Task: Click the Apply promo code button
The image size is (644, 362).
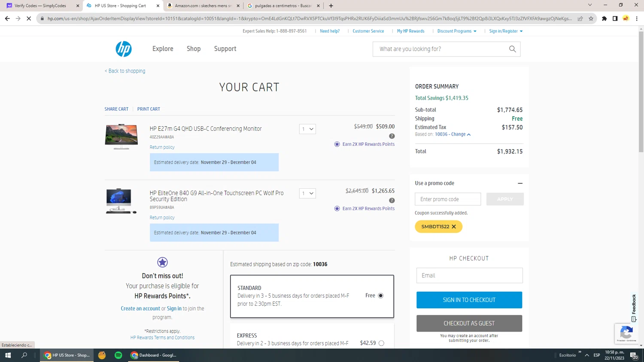Action: point(505,199)
